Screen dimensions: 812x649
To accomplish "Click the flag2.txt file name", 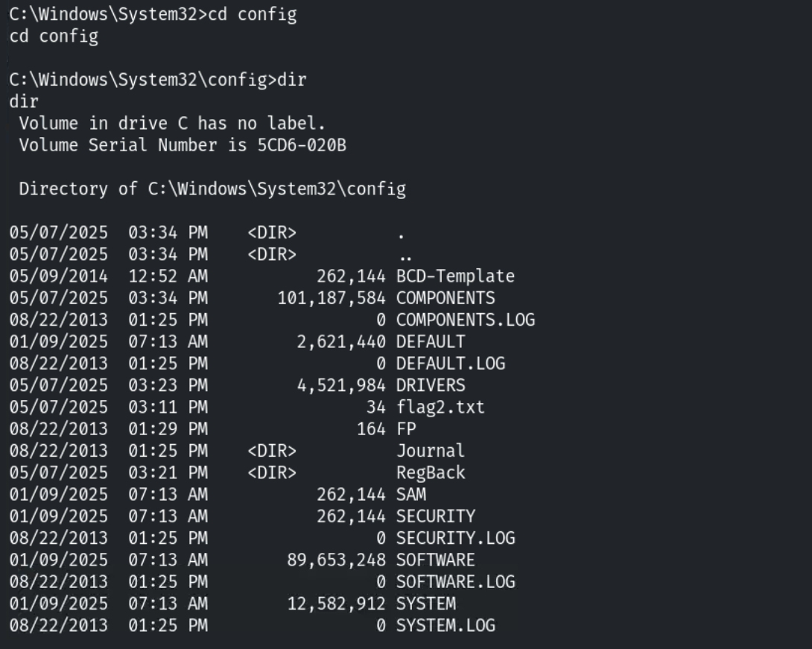I will 440,407.
